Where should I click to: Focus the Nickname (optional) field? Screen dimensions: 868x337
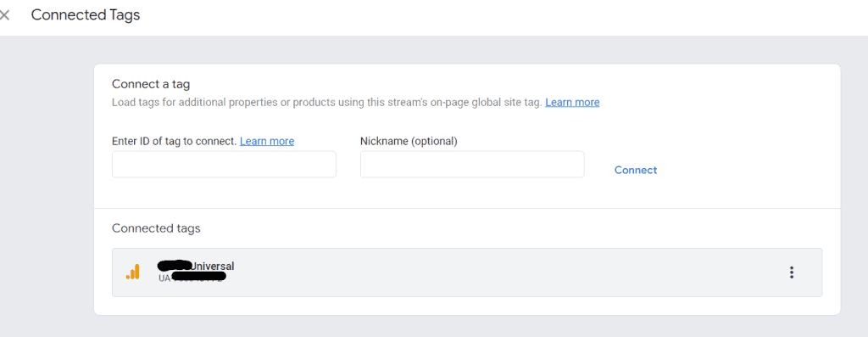point(472,164)
